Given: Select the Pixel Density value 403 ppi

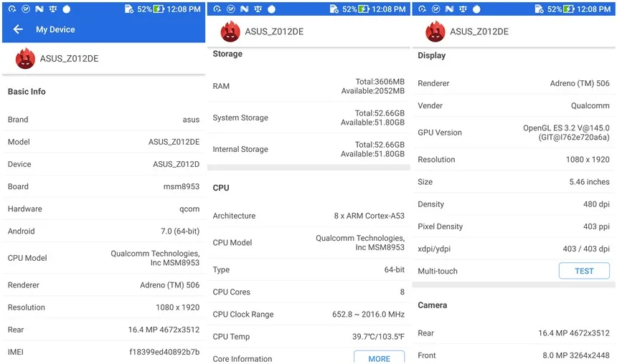Looking at the screenshot, I should (x=596, y=226).
